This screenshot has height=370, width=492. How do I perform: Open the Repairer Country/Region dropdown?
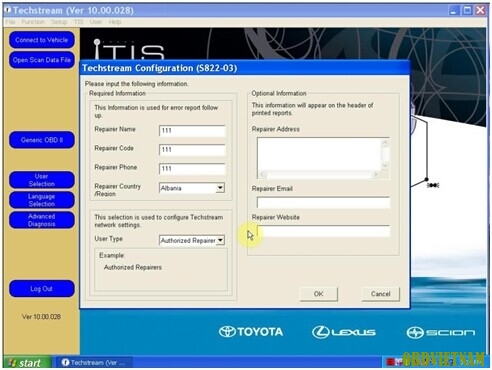pyautogui.click(x=220, y=188)
